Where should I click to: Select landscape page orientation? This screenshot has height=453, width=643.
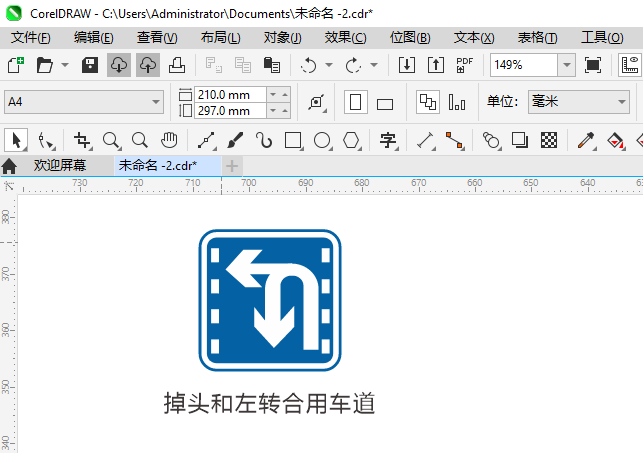point(385,104)
